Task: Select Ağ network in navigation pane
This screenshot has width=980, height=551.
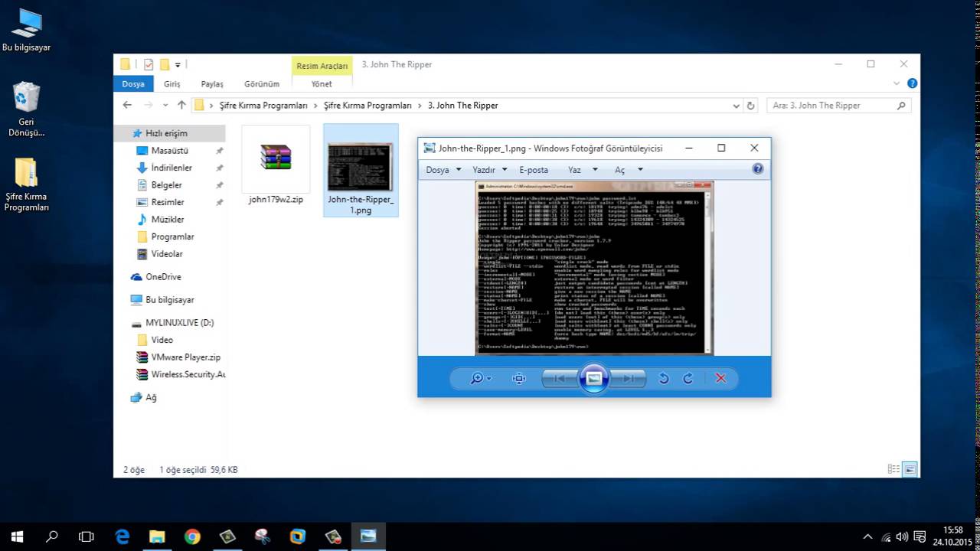Action: click(151, 398)
